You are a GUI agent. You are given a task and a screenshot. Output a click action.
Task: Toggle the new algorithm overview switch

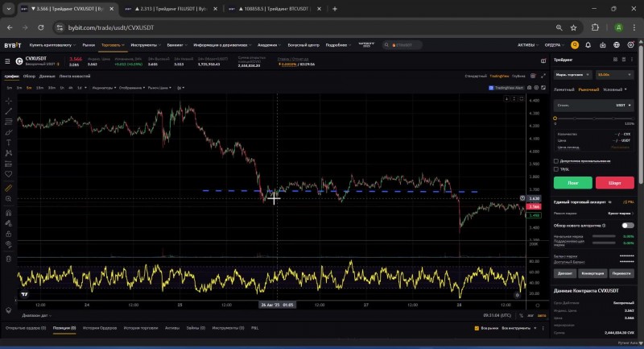pyautogui.click(x=628, y=226)
